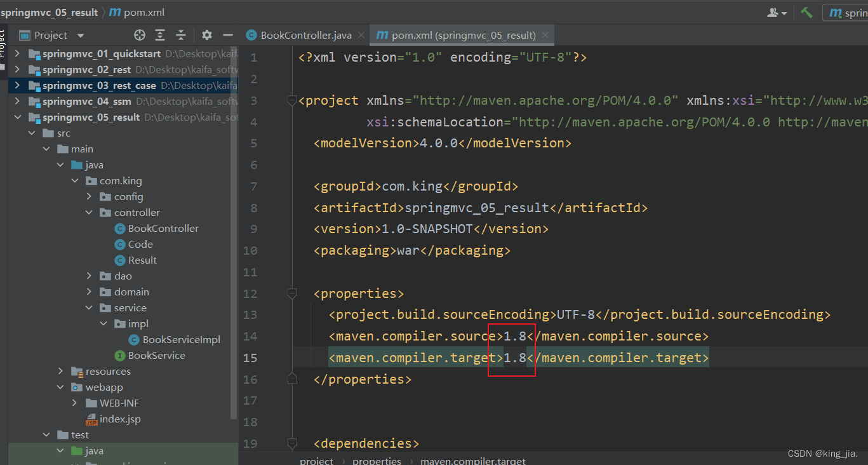Open the user account icon in toolbar
The height and width of the screenshot is (465, 868).
(777, 12)
